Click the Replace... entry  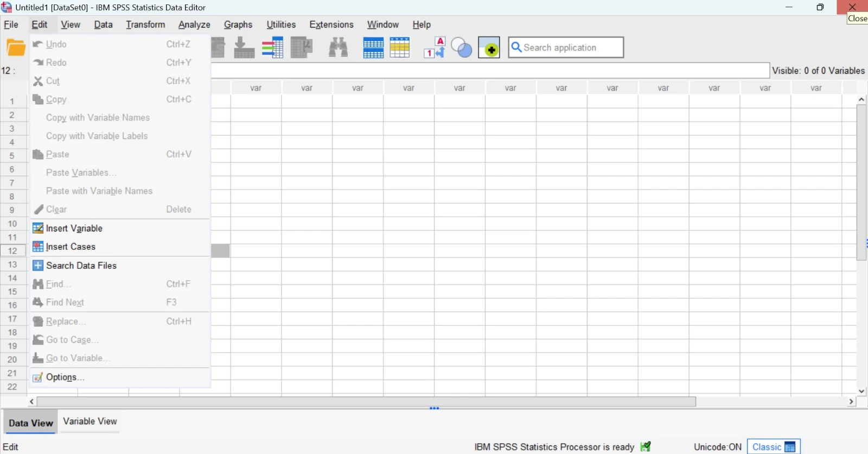point(119,321)
